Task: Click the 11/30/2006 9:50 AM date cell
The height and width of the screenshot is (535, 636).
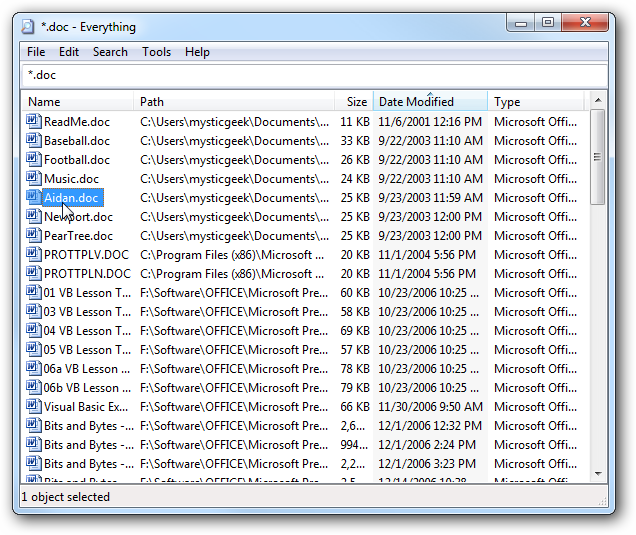Action: (430, 407)
